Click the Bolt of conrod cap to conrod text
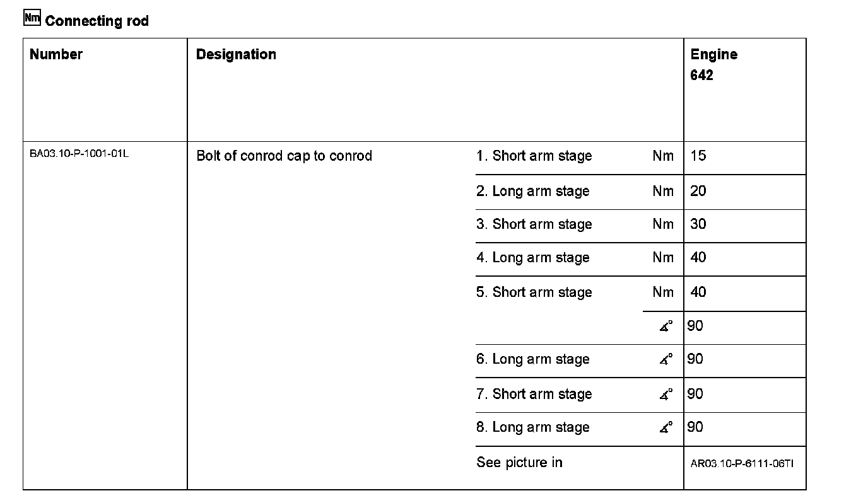Viewport: 868px width, 503px height. click(x=284, y=156)
